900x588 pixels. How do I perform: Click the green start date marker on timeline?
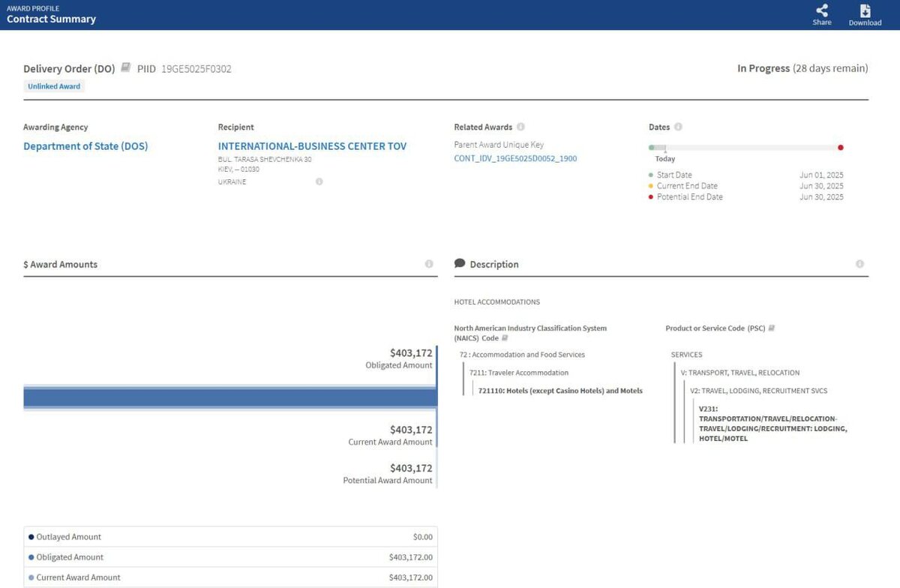pos(652,148)
